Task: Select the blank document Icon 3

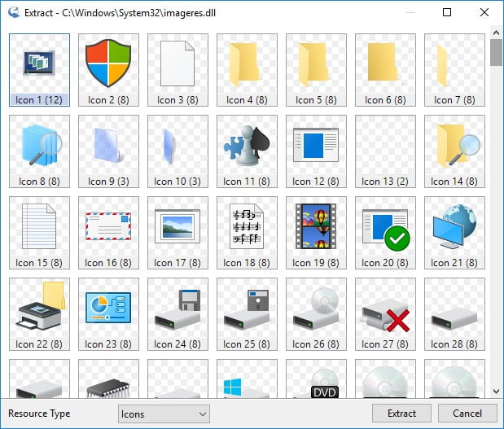Action: click(177, 70)
